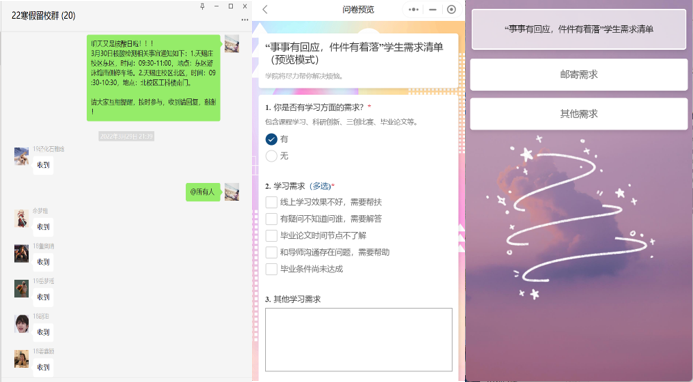Click the questionnaire title 学生需求清单(预览模式)
693x382 pixels.
point(354,53)
